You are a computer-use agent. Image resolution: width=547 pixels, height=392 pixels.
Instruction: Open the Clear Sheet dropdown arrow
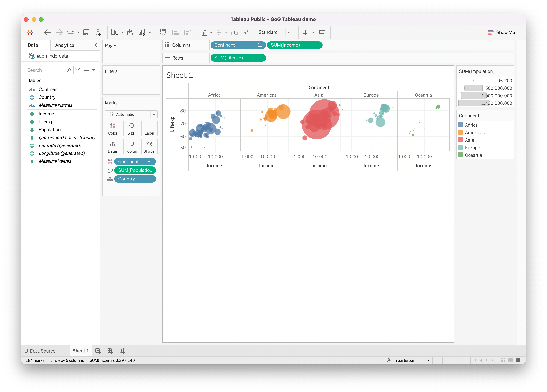(150, 33)
